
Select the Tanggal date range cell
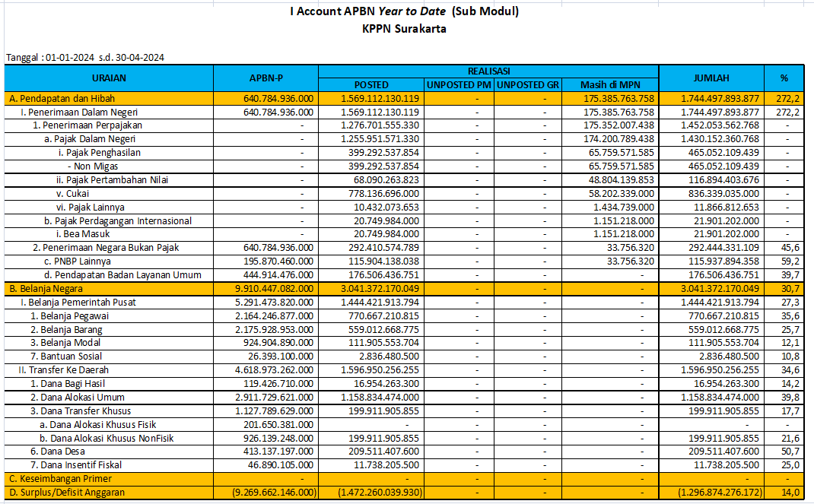85,58
